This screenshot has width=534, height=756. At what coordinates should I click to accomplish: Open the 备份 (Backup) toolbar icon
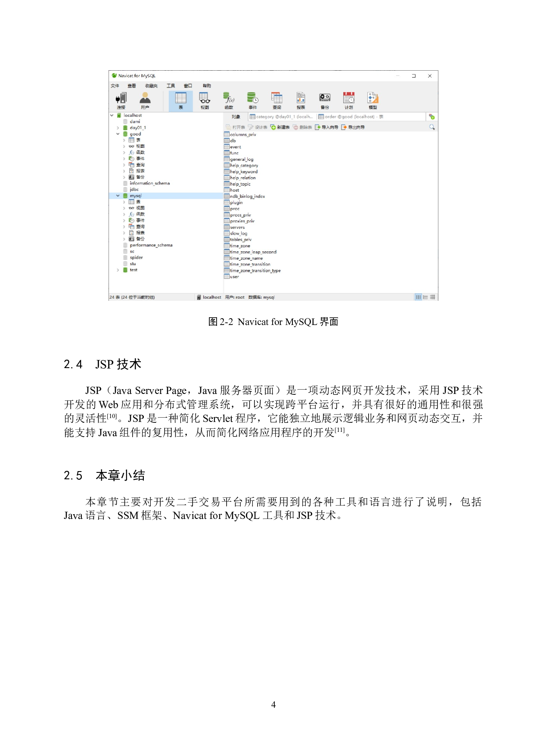[x=325, y=100]
